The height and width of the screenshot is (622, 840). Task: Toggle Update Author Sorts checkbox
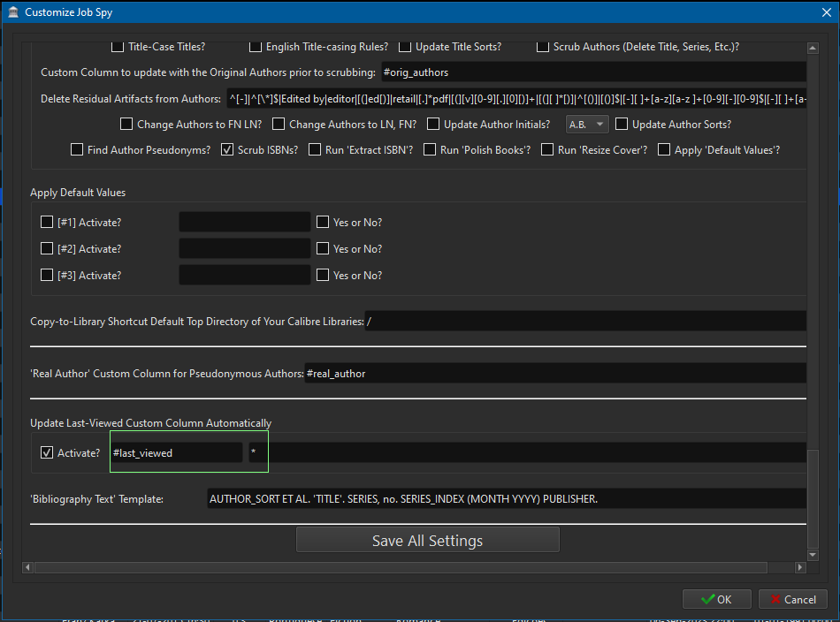point(622,125)
